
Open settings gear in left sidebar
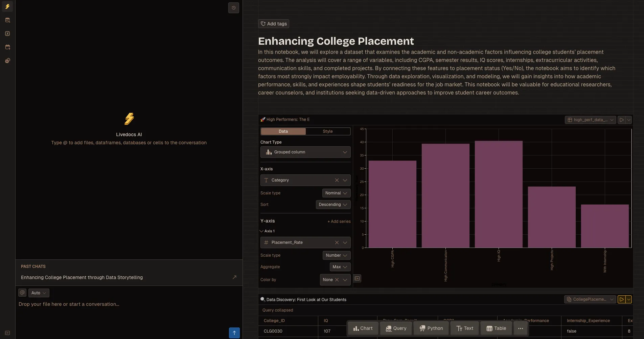click(7, 61)
